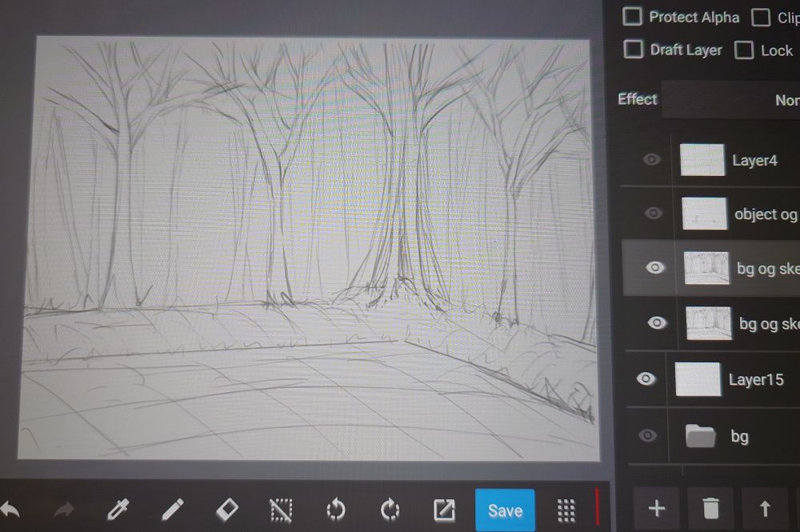Select the Eraser tool
800x532 pixels.
point(228,508)
